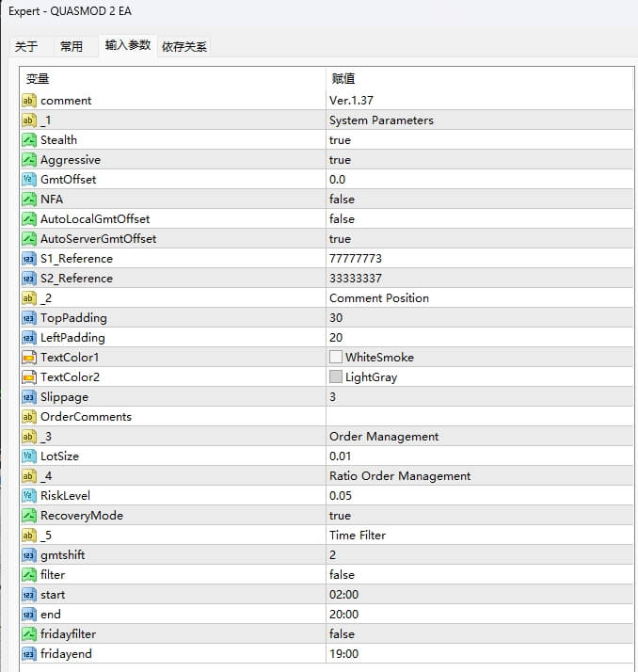This screenshot has width=638, height=672.
Task: Click the boolean icon beside fridayfilter
Action: click(x=28, y=634)
